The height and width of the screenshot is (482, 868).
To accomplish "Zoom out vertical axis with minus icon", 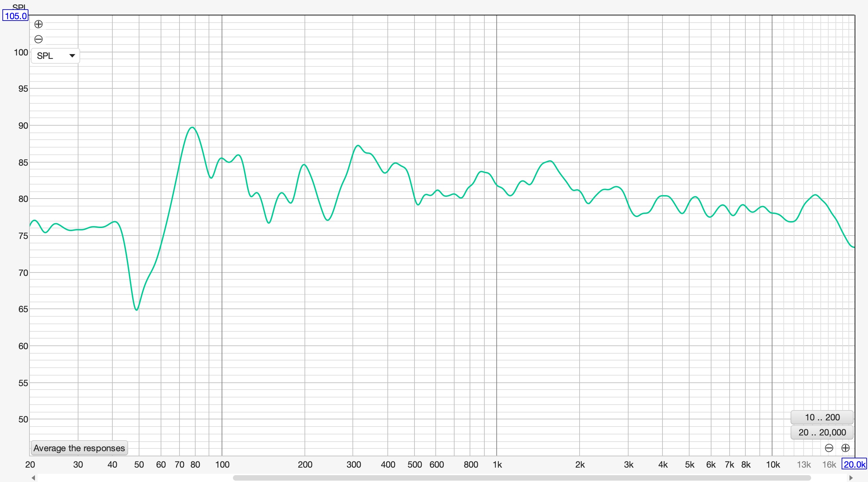I will (38, 39).
